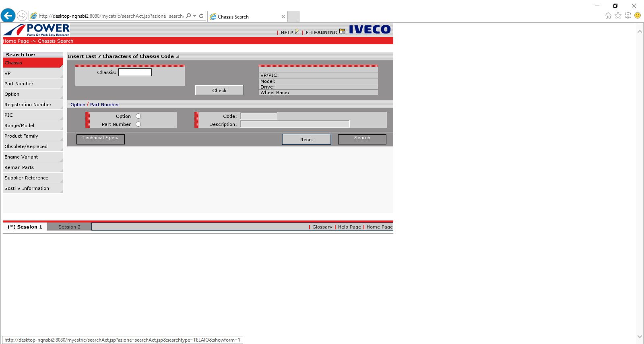Viewport: 644px width, 344px height.
Task: Open Range/Model search
Action: tap(33, 126)
